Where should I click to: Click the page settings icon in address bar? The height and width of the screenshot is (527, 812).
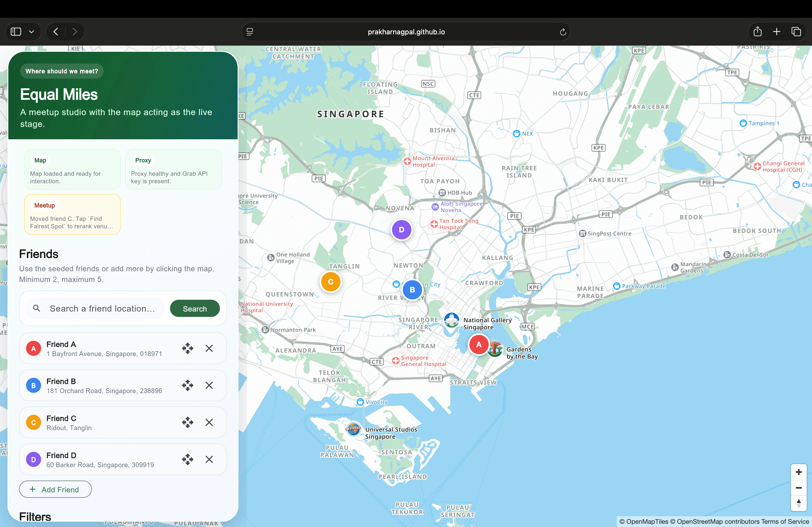click(x=250, y=32)
